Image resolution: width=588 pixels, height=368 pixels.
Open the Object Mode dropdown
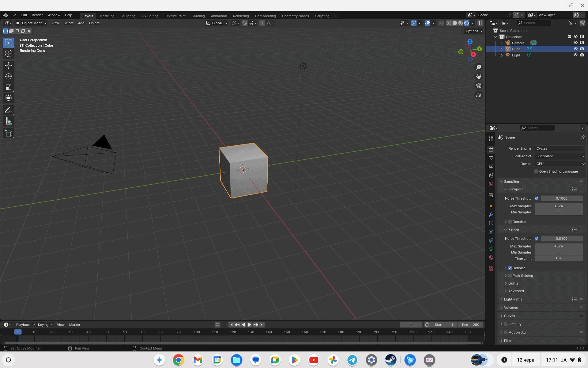[x=31, y=23]
